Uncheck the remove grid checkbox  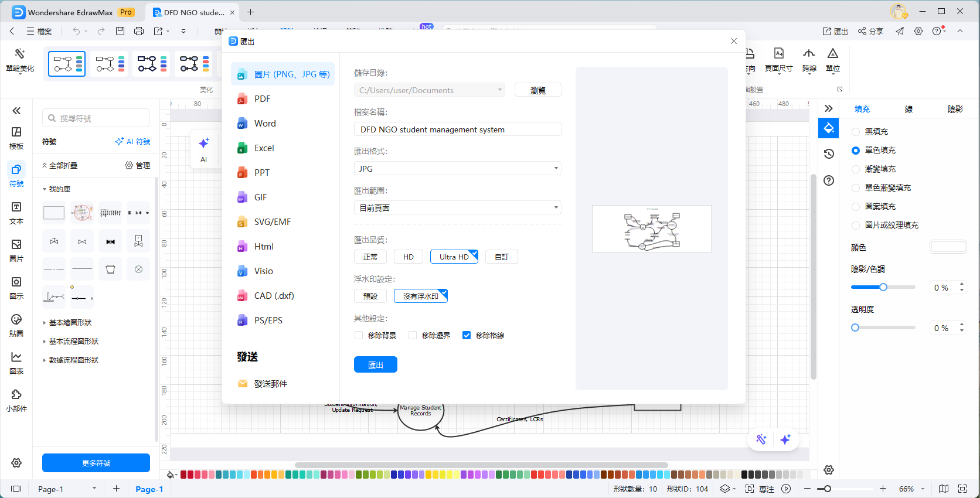tap(467, 335)
